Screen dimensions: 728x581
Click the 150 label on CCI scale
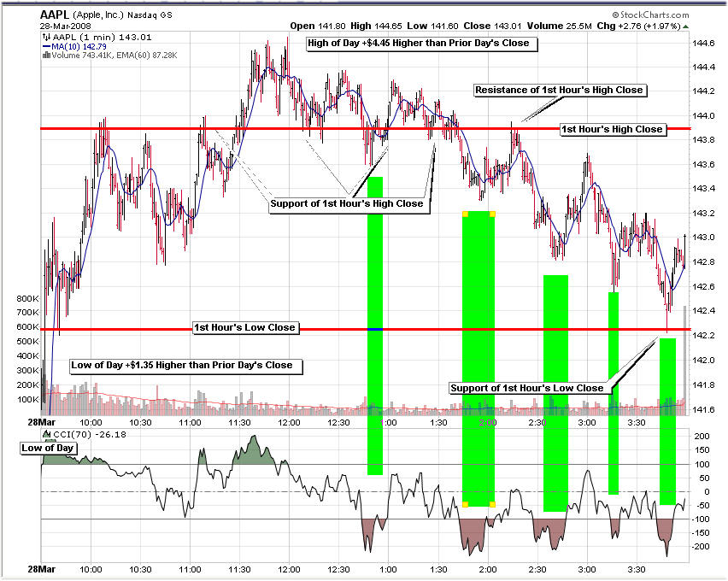coord(702,450)
